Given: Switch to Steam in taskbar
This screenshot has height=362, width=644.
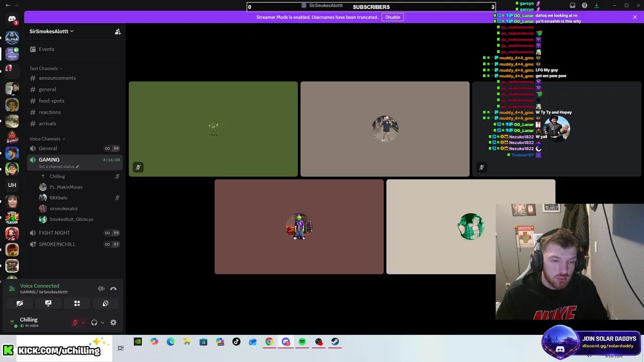Looking at the screenshot, I should pyautogui.click(x=335, y=342).
